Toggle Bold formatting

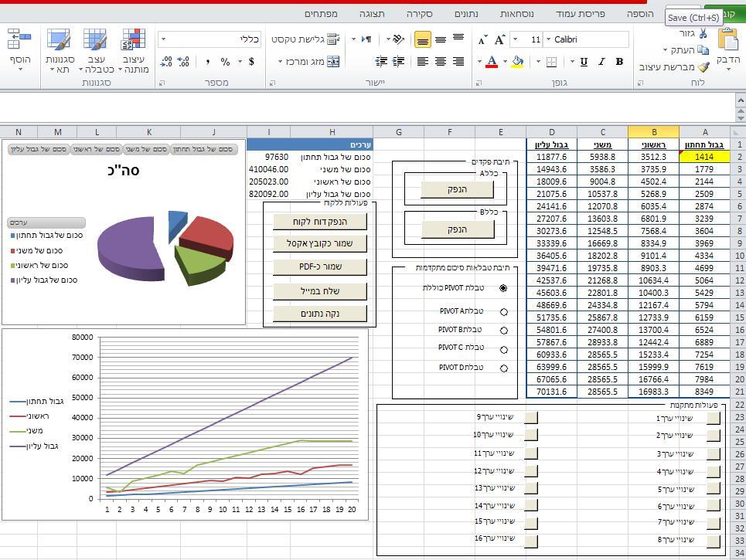[x=619, y=62]
